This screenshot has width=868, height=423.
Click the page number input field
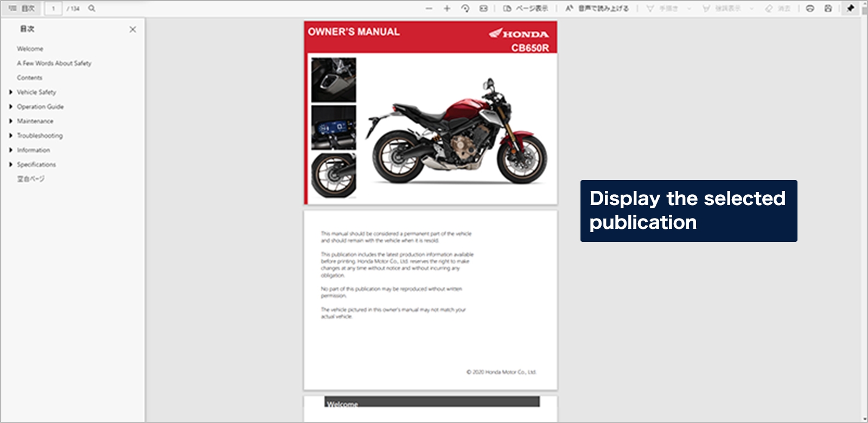point(54,9)
